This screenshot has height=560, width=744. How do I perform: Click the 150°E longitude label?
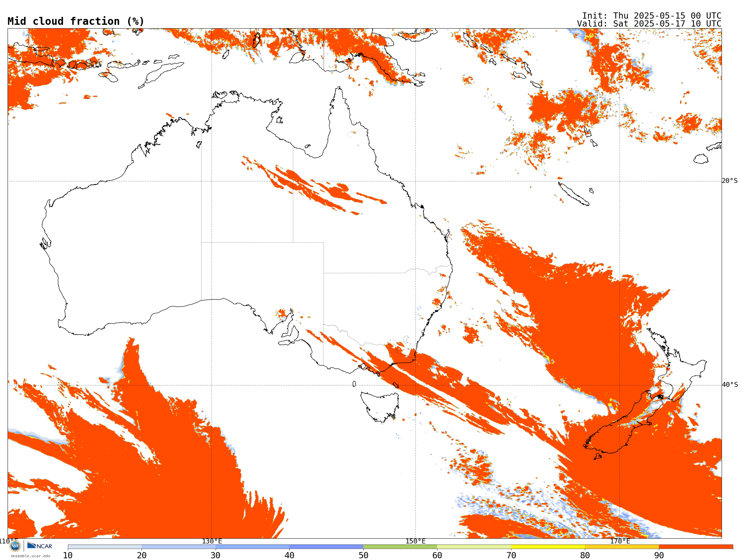point(415,541)
